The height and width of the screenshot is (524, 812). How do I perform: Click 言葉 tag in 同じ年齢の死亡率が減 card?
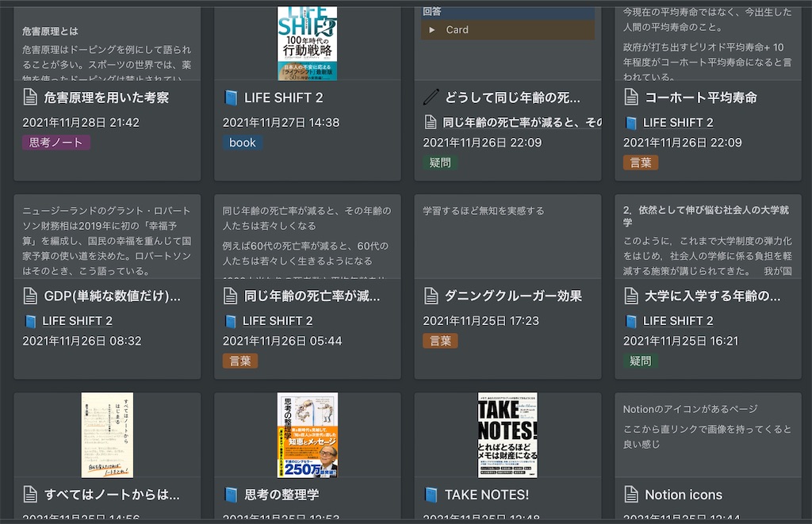[240, 361]
